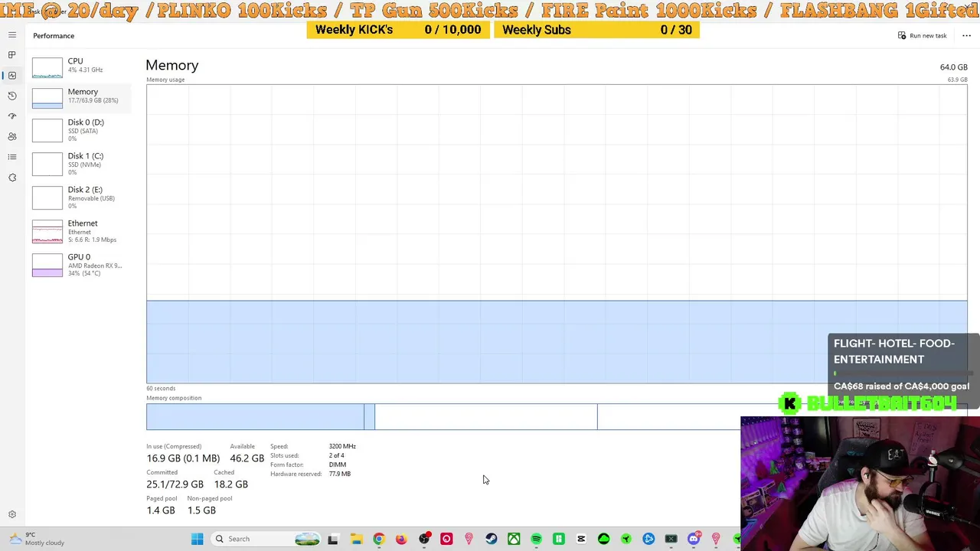This screenshot has width=980, height=551.
Task: Open the Users page icon
Action: pyautogui.click(x=12, y=136)
